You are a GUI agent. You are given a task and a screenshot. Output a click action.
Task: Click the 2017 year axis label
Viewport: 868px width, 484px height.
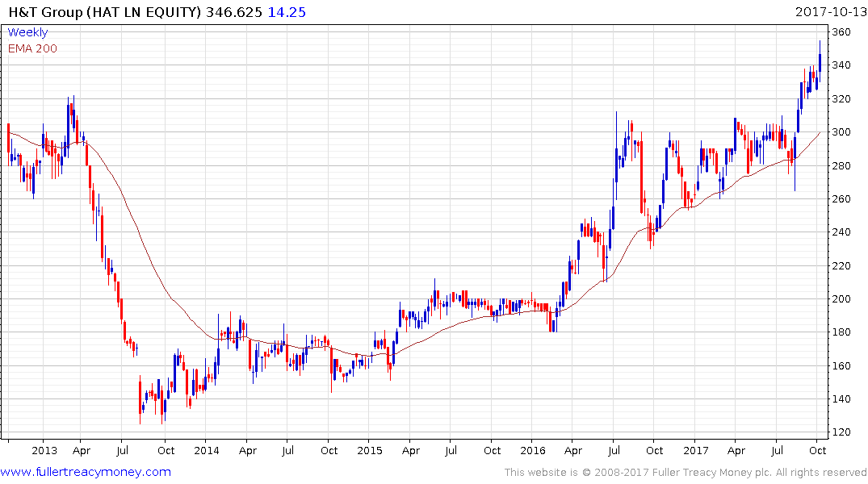(x=696, y=450)
